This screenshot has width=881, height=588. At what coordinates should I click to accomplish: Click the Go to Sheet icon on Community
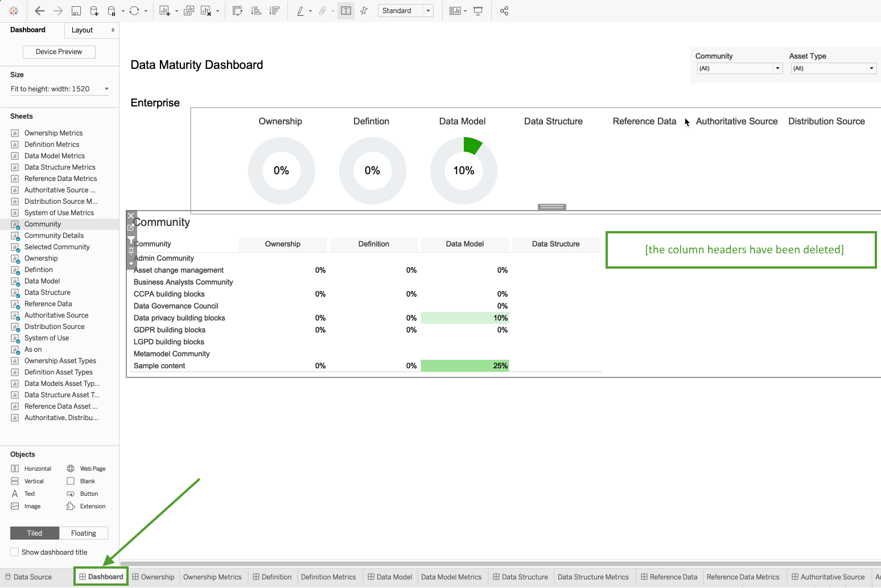131,227
